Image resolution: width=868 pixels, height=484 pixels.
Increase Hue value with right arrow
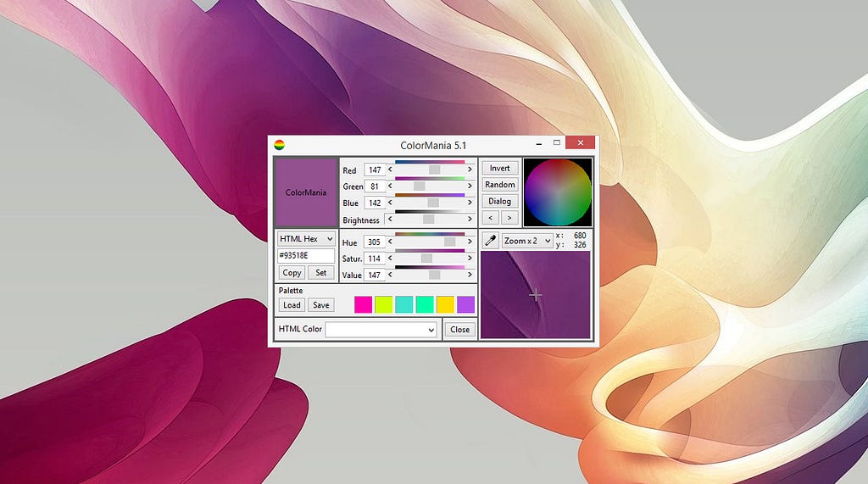click(x=470, y=242)
